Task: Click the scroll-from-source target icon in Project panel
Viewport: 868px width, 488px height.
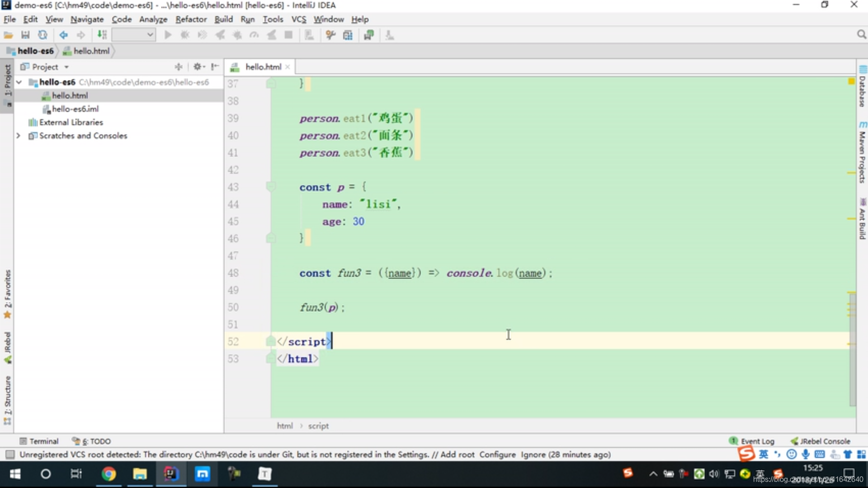Action: pyautogui.click(x=179, y=67)
